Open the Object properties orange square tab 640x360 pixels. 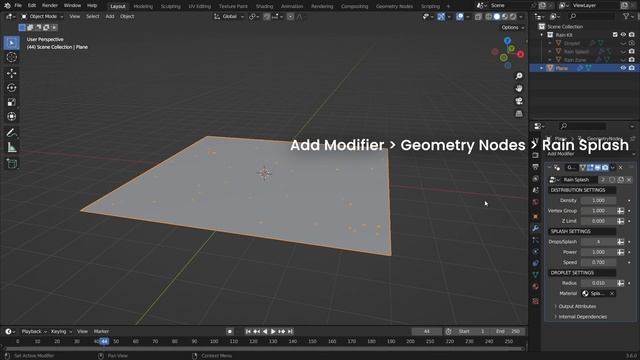(x=536, y=216)
